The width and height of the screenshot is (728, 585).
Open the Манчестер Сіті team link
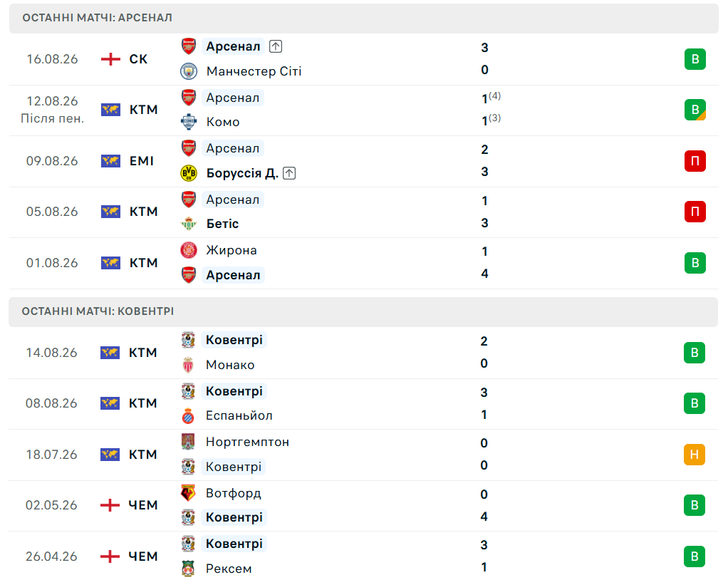click(254, 71)
